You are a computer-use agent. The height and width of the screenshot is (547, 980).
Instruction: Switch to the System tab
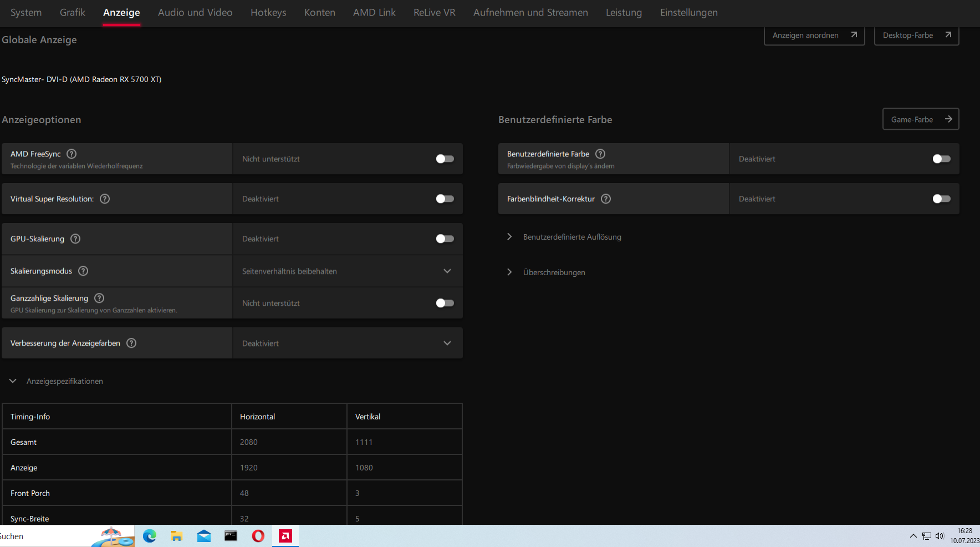pyautogui.click(x=26, y=12)
